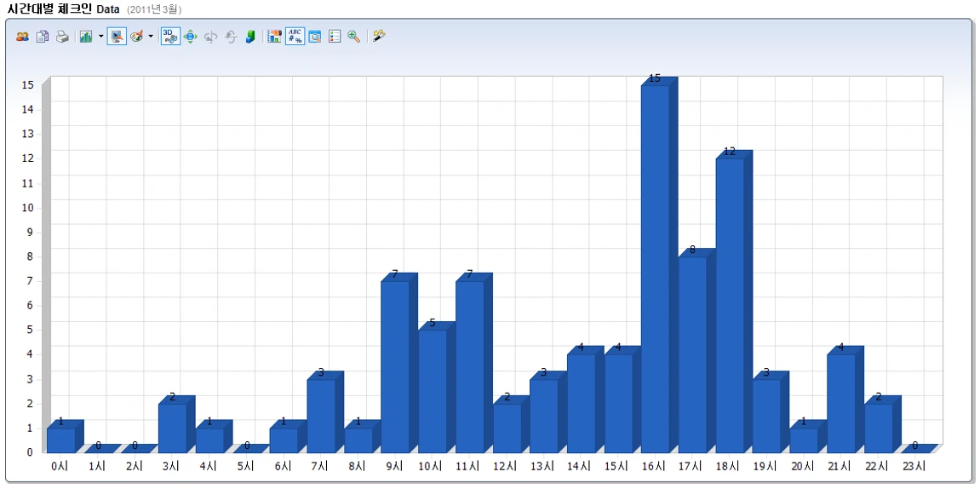Open chart properties wand icon
The width and height of the screenshot is (980, 489).
coord(379,37)
